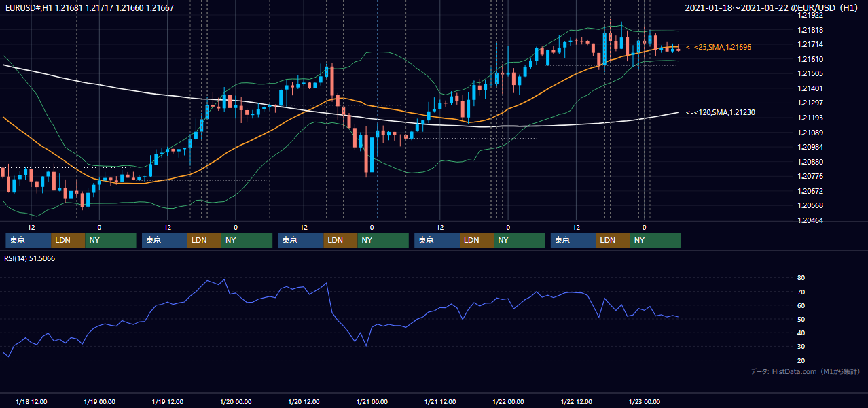Click price axis label 1.20880

coord(810,162)
